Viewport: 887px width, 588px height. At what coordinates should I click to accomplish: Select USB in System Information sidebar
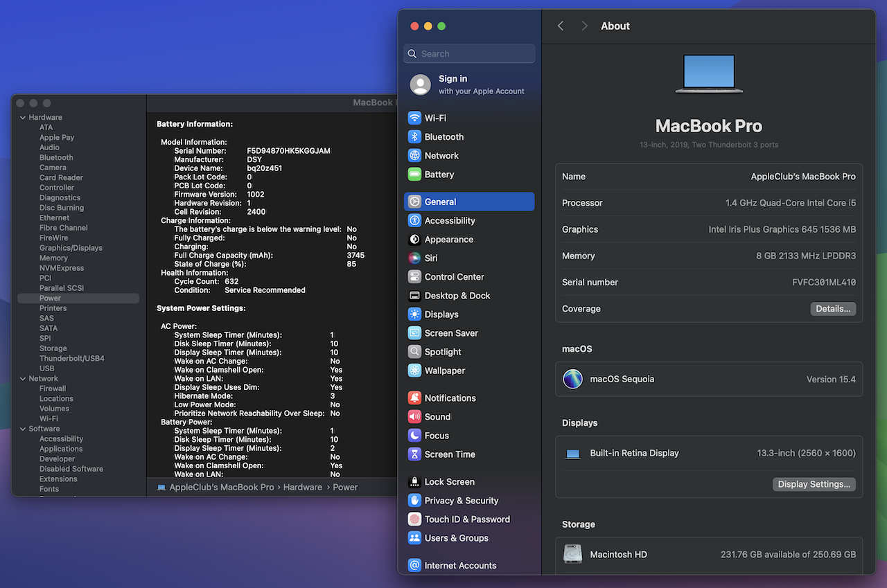(47, 368)
